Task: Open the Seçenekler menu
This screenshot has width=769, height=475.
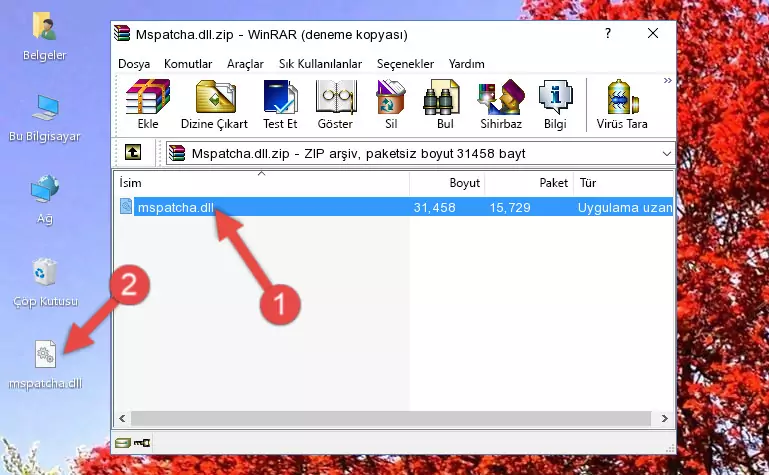Action: pos(405,64)
